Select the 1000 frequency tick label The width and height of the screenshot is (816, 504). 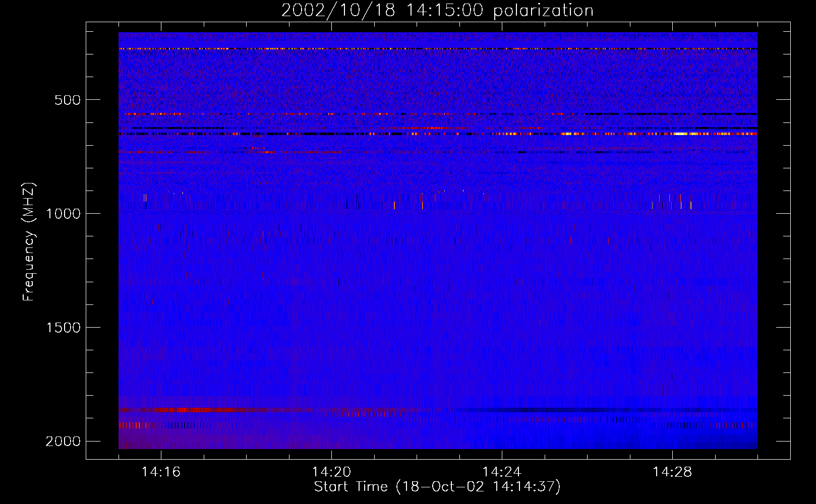pyautogui.click(x=63, y=214)
